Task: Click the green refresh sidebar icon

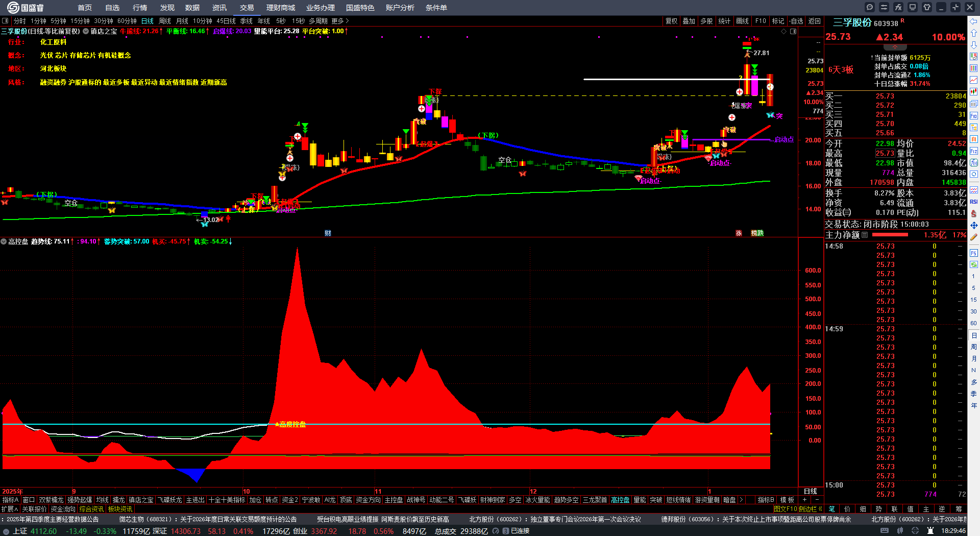Action: tap(974, 264)
